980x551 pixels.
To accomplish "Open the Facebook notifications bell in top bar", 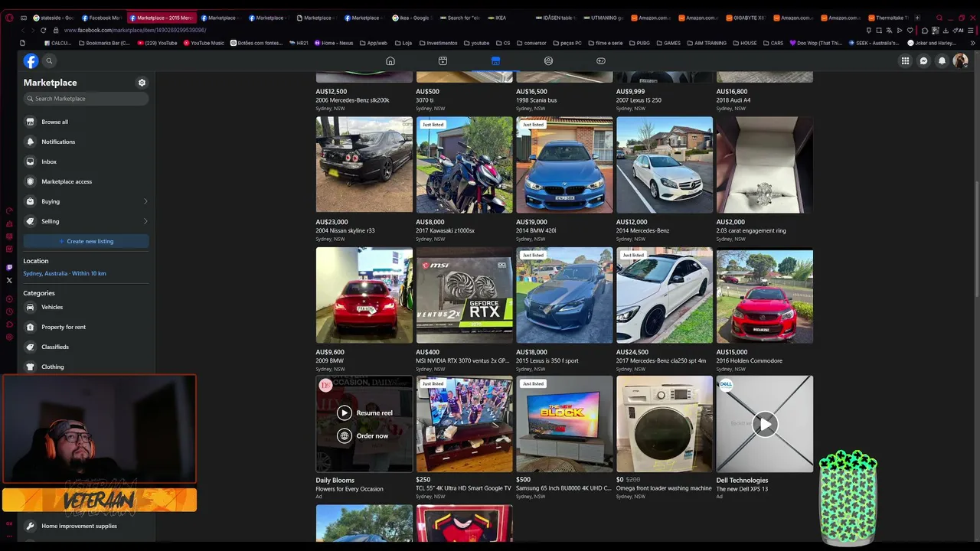I will [942, 61].
